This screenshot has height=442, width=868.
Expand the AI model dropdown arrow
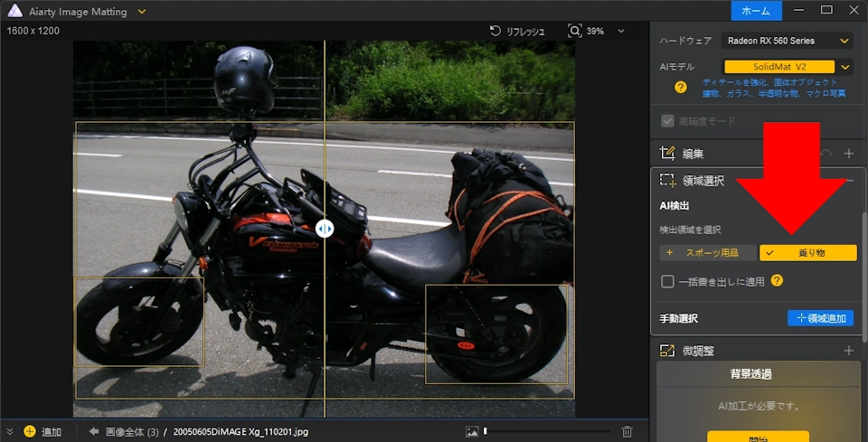844,67
